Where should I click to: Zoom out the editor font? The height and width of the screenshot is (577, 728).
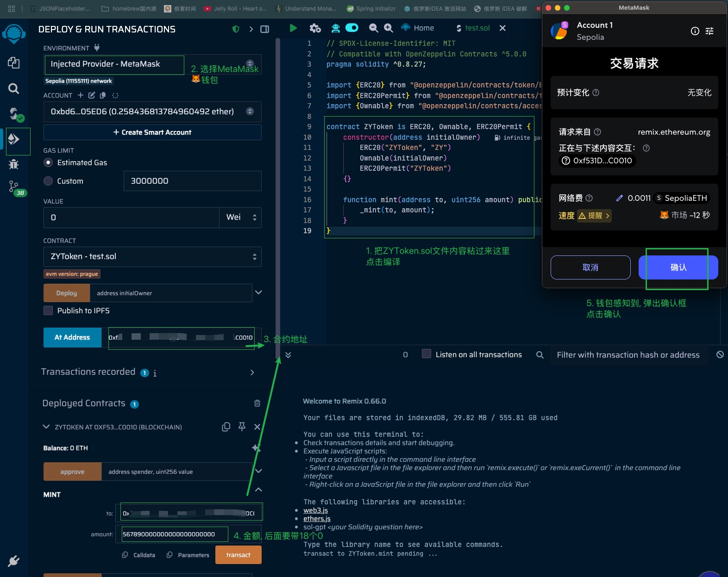(x=373, y=28)
